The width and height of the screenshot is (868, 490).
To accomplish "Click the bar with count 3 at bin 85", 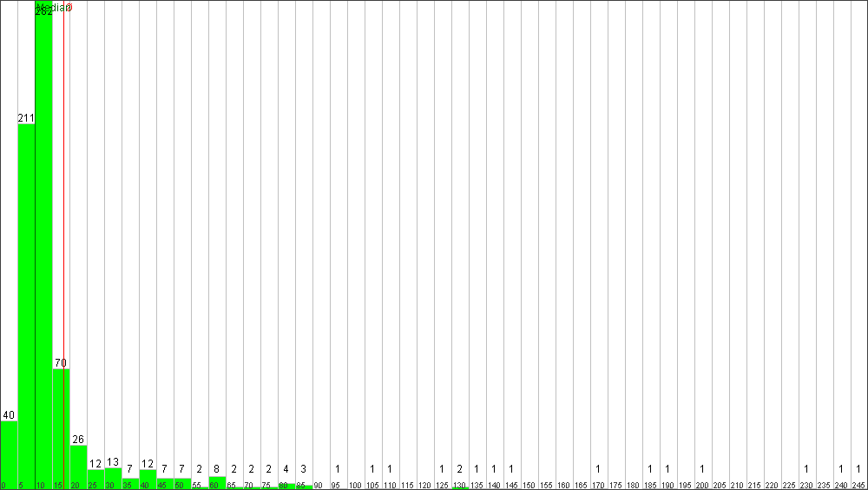I will pyautogui.click(x=304, y=487).
